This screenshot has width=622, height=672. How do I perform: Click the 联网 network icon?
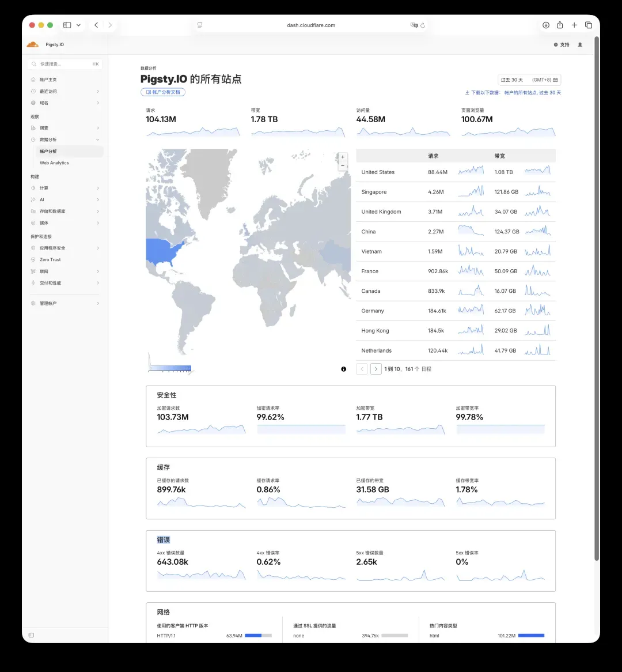click(x=33, y=271)
